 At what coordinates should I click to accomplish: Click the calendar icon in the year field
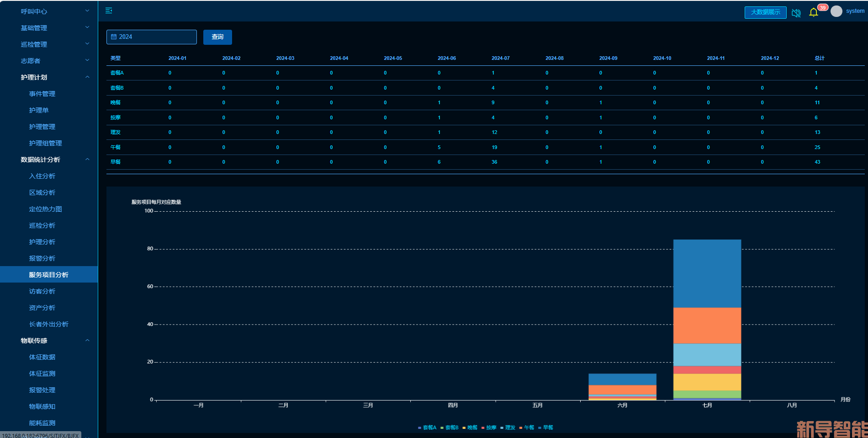point(114,37)
